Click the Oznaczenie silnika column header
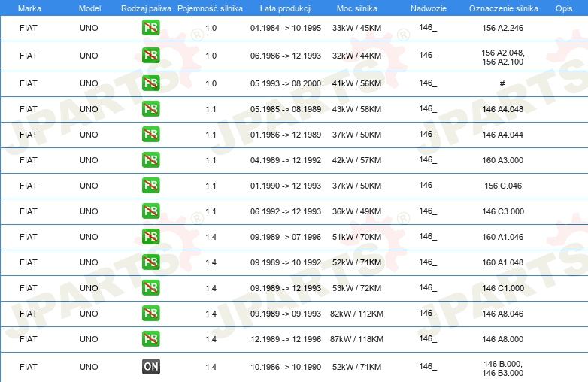Image resolution: width=588 pixels, height=382 pixels. (503, 8)
